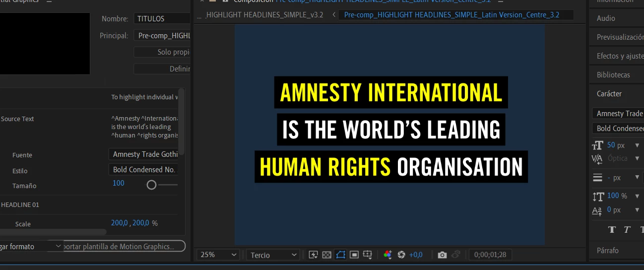Click Exportar plantilla de Motion Graphics button
644x270 pixels.
[124, 246]
